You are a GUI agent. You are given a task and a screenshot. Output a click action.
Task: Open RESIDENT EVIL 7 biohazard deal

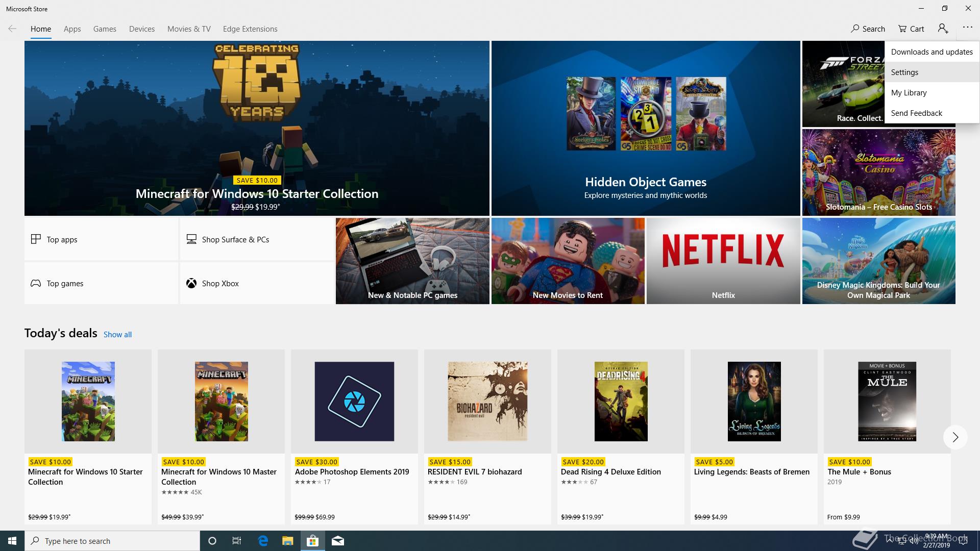[487, 437]
